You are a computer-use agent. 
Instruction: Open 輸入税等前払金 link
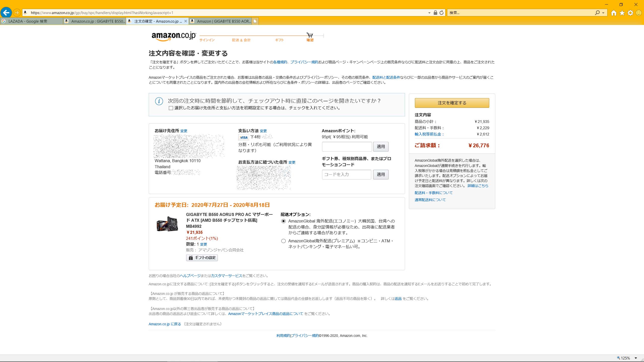click(x=429, y=134)
